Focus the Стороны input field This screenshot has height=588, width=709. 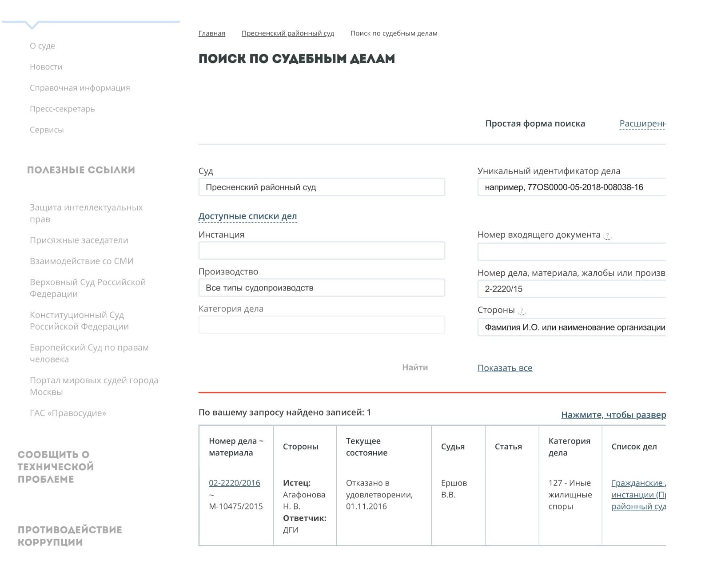point(571,327)
